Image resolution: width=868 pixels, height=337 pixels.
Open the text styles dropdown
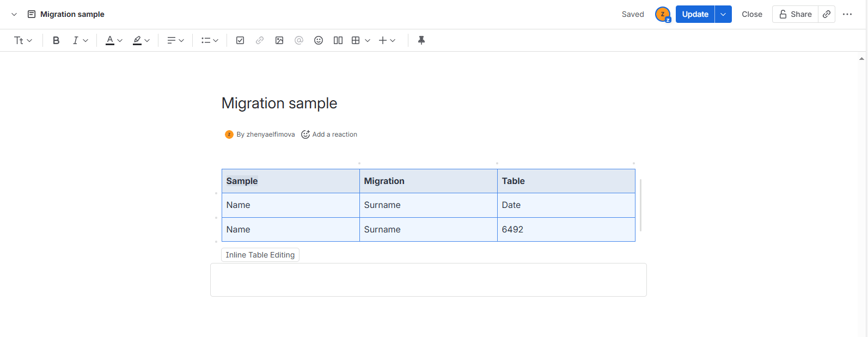22,40
